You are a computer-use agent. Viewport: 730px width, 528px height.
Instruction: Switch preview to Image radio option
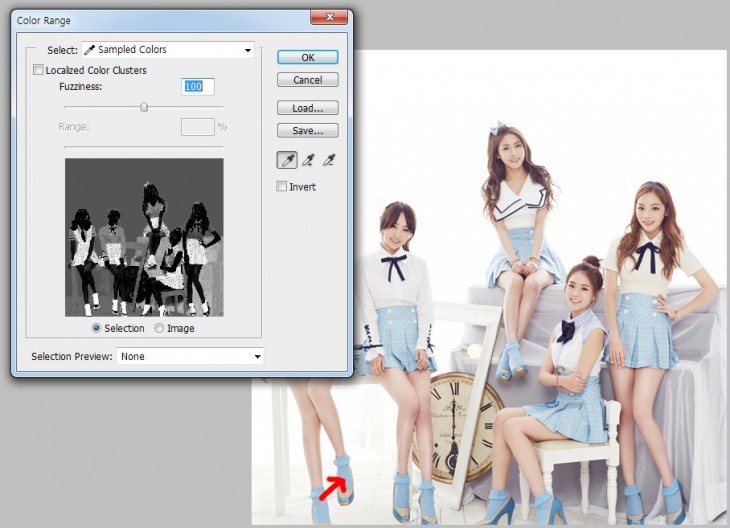[159, 328]
